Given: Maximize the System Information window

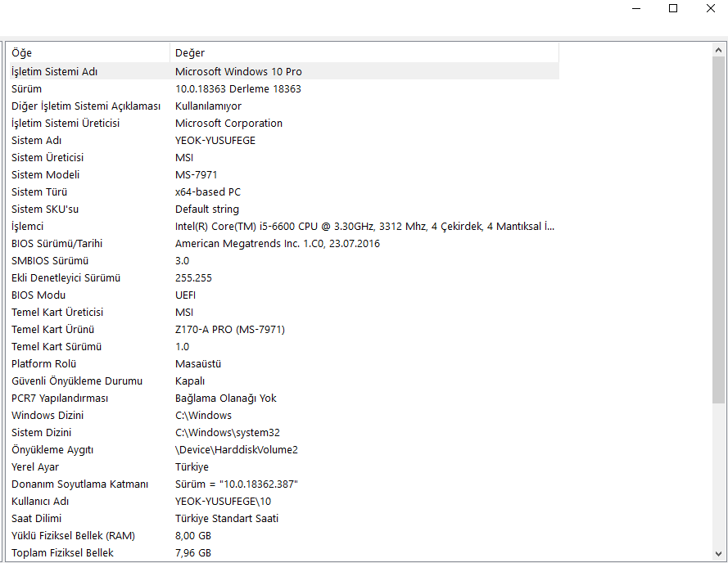Looking at the screenshot, I should coord(673,8).
